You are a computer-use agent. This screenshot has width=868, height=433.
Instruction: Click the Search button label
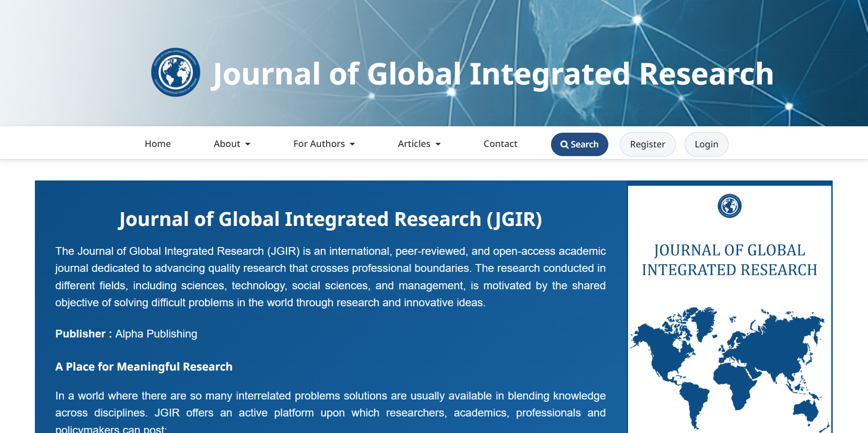584,144
